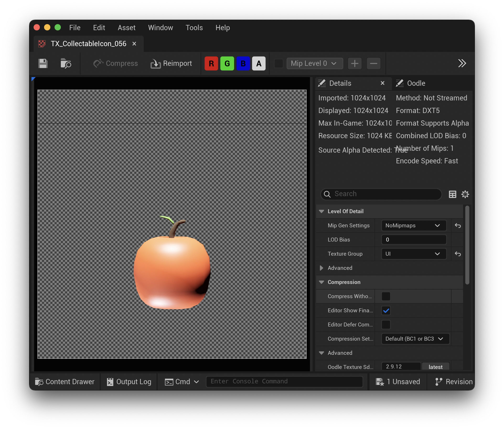Open the Texture Group dropdown
504x429 pixels.
click(413, 254)
